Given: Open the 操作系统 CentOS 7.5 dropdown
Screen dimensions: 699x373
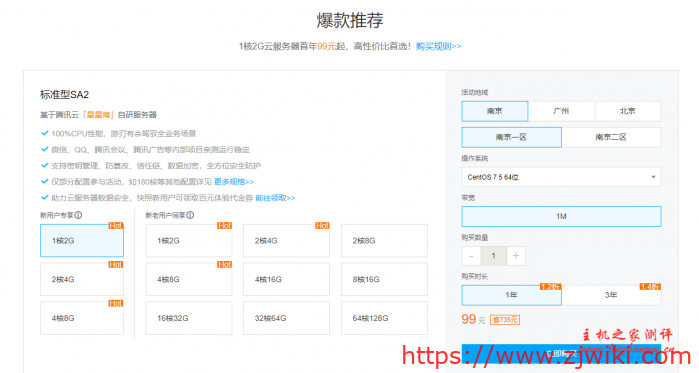Looking at the screenshot, I should click(561, 177).
